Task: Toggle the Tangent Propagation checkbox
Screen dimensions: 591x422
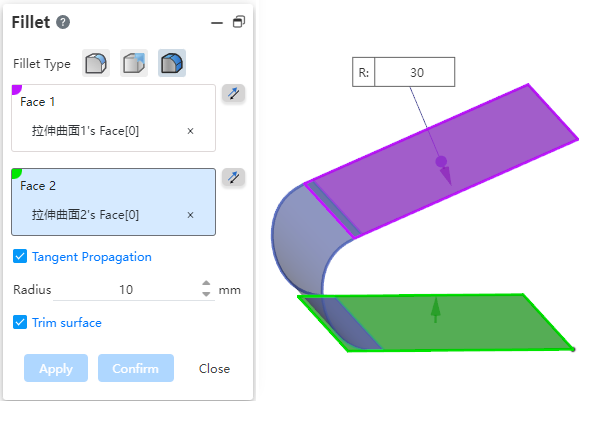Action: 20,256
